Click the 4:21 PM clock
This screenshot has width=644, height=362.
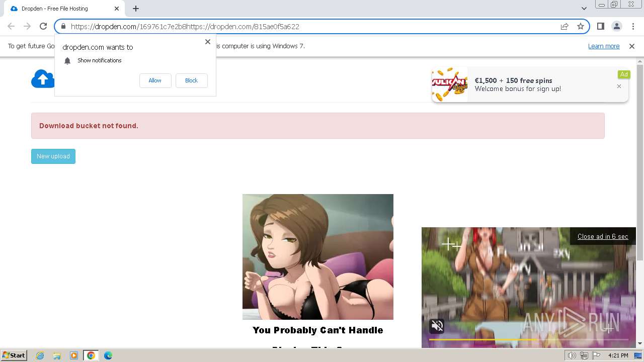(x=618, y=355)
